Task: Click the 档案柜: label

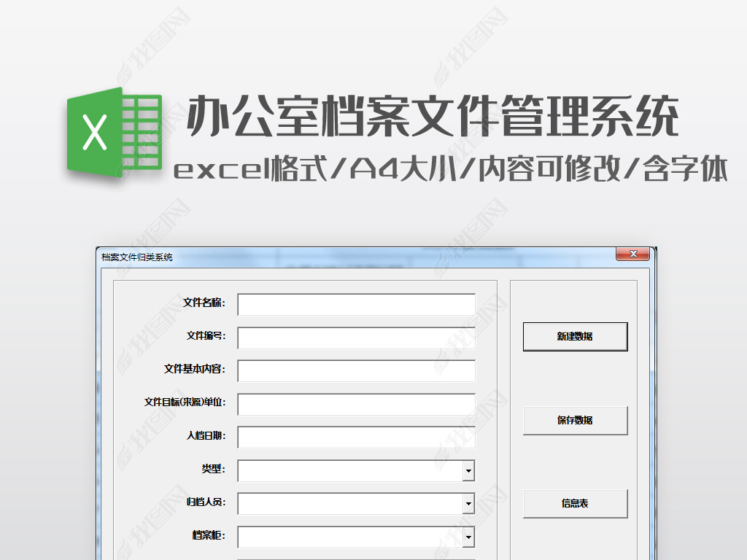Action: [209, 535]
